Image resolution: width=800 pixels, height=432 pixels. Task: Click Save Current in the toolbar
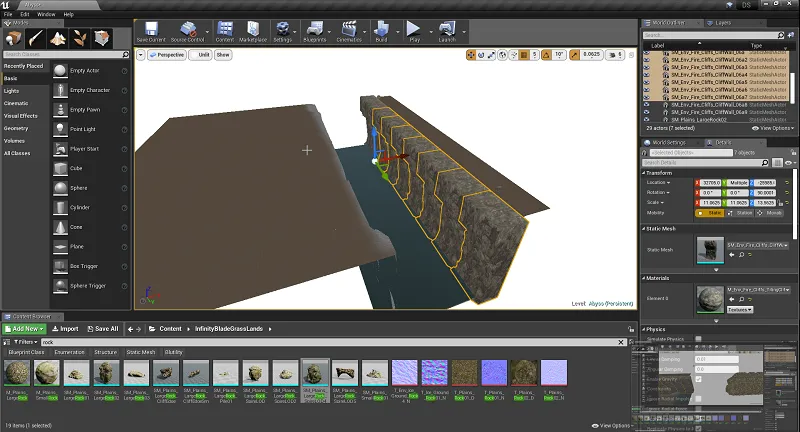(x=151, y=32)
